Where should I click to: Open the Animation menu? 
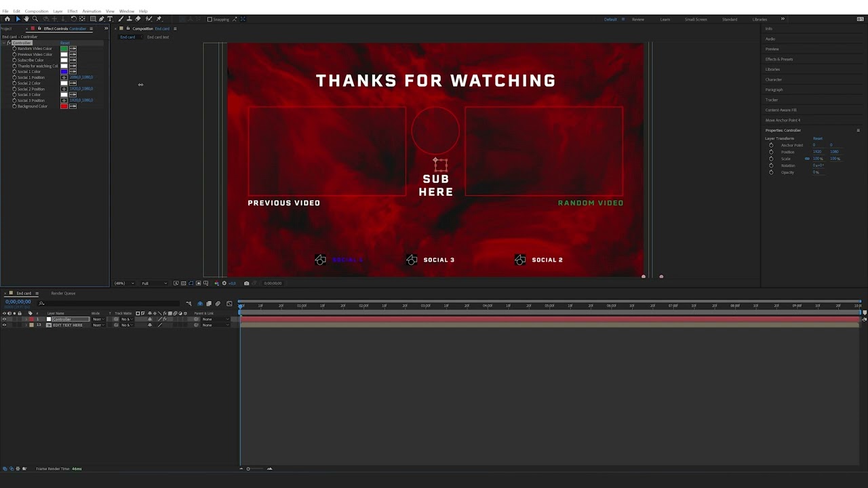92,11
